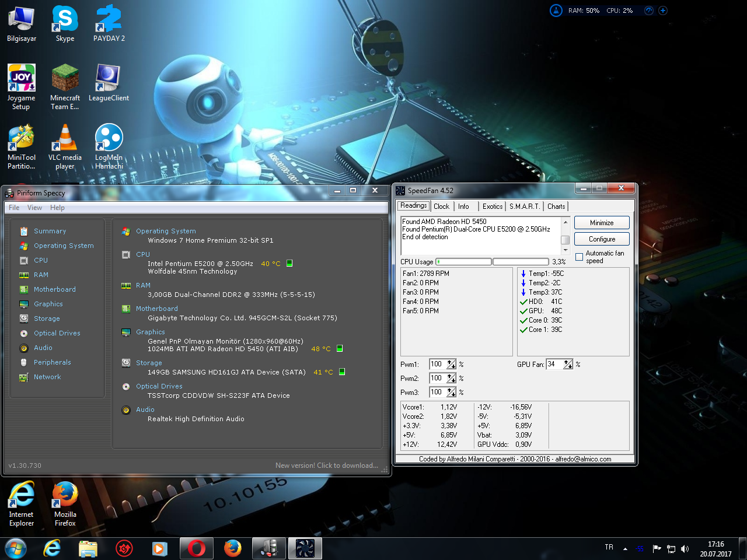Click the graphics temperature green indicator in Speccy

(340, 348)
